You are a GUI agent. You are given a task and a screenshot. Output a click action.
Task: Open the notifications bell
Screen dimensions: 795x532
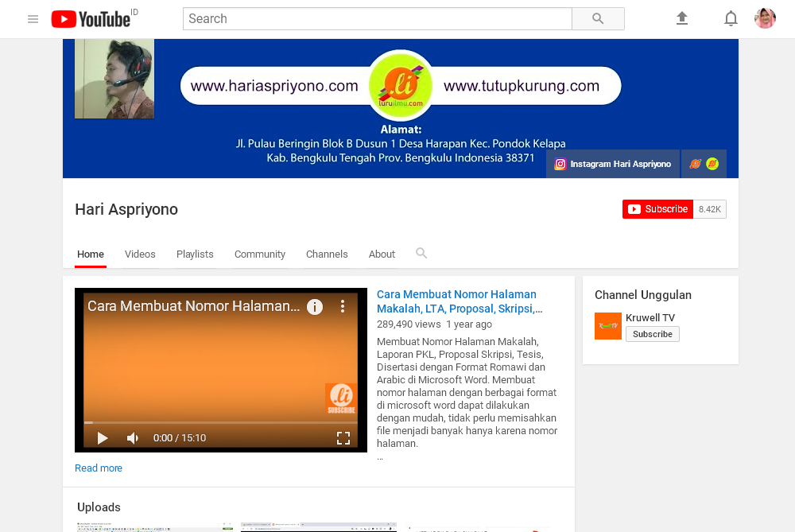[x=731, y=19]
